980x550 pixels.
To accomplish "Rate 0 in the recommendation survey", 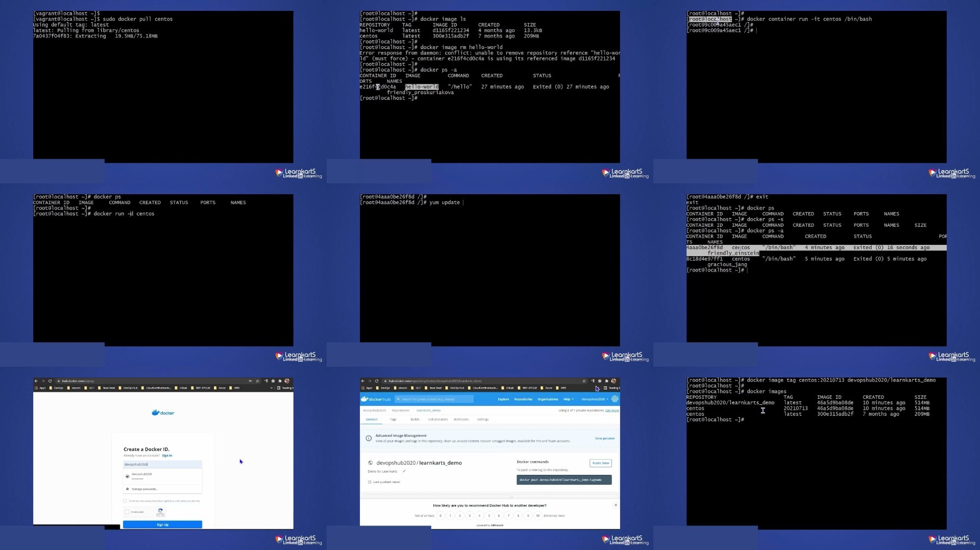I will 440,516.
